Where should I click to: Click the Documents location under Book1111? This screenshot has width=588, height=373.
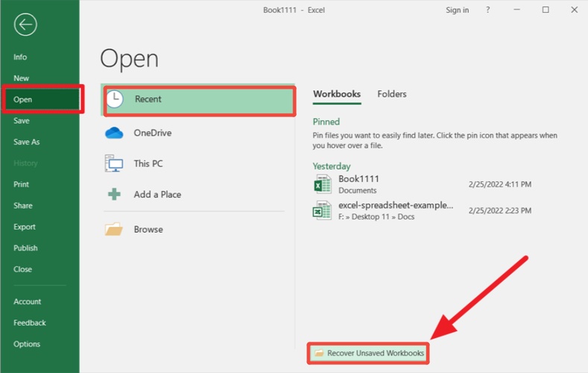coord(358,190)
